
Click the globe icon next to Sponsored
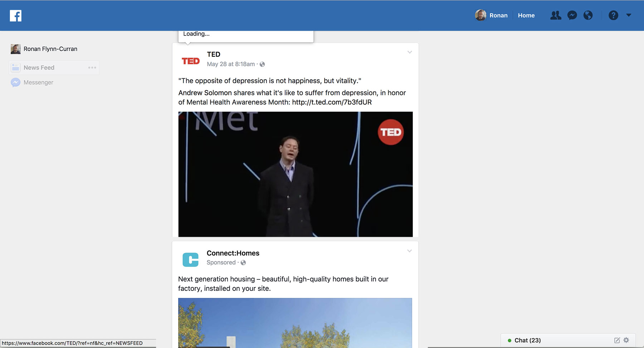243,263
